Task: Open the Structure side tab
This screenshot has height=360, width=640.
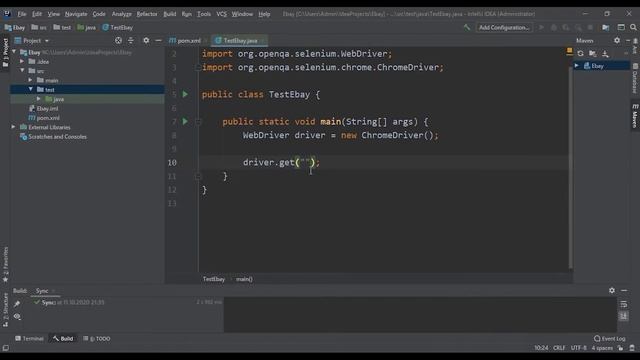Action: (5, 310)
